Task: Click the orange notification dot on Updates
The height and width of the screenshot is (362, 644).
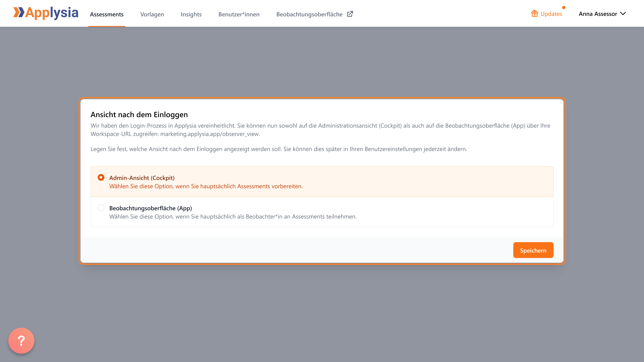Action: [564, 7]
